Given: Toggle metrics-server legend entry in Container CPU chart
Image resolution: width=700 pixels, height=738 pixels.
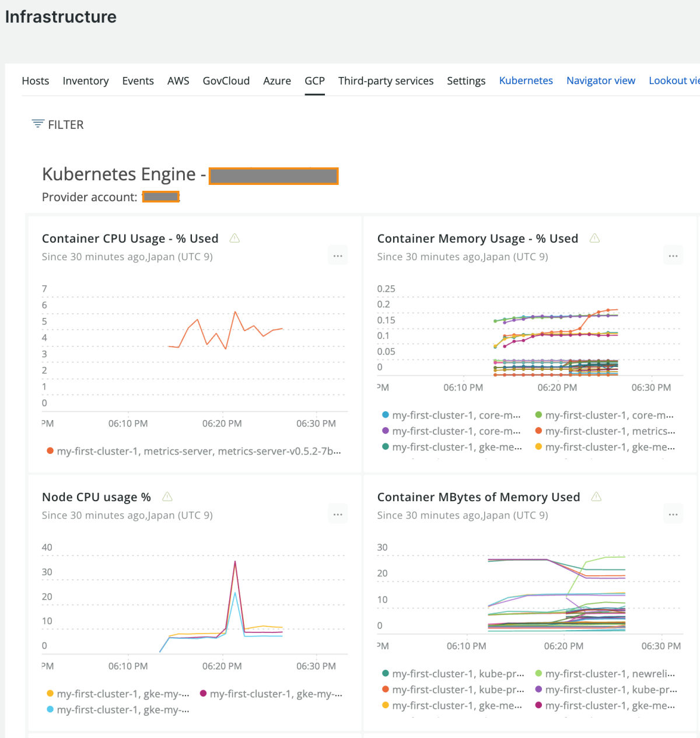Looking at the screenshot, I should [198, 451].
